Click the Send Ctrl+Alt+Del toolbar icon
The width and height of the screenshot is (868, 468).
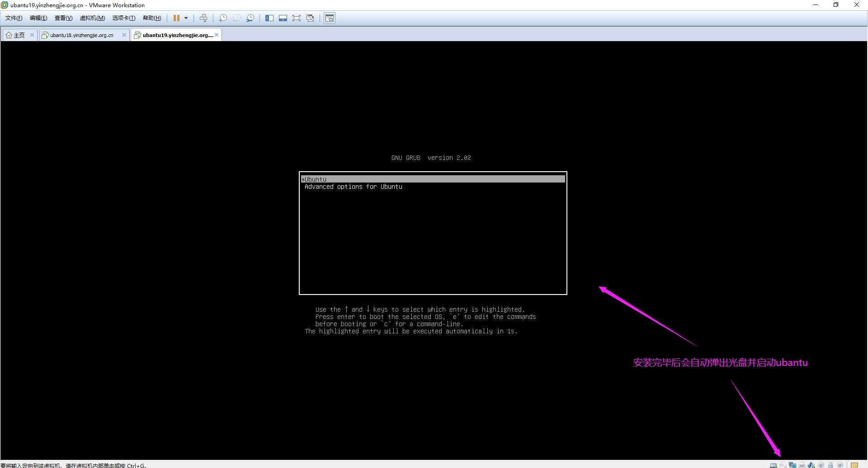(203, 18)
